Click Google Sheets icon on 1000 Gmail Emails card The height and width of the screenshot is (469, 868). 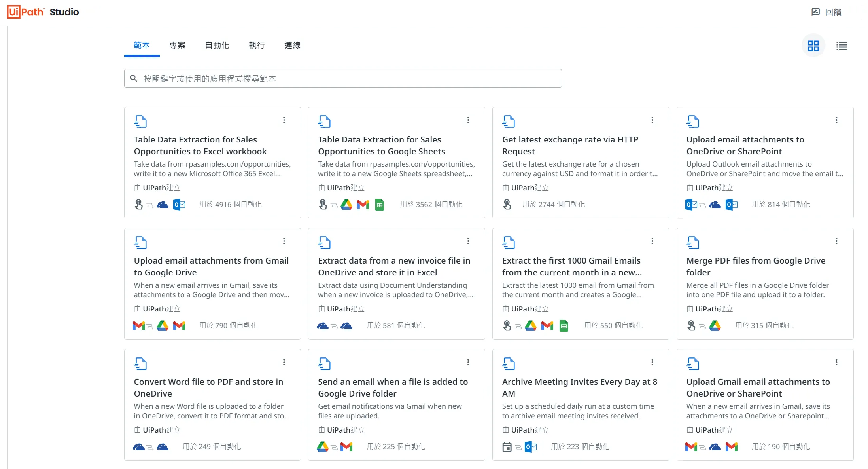(564, 326)
